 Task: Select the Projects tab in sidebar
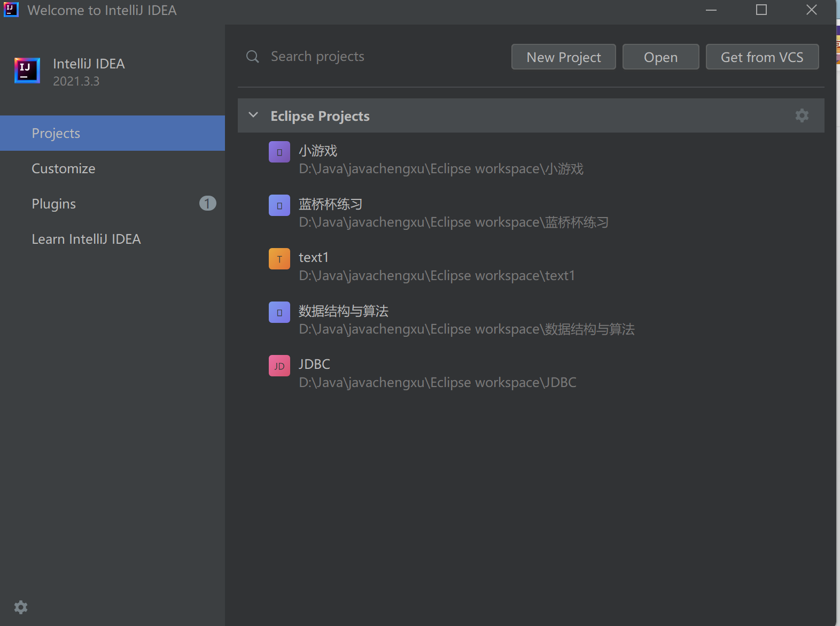(112, 133)
